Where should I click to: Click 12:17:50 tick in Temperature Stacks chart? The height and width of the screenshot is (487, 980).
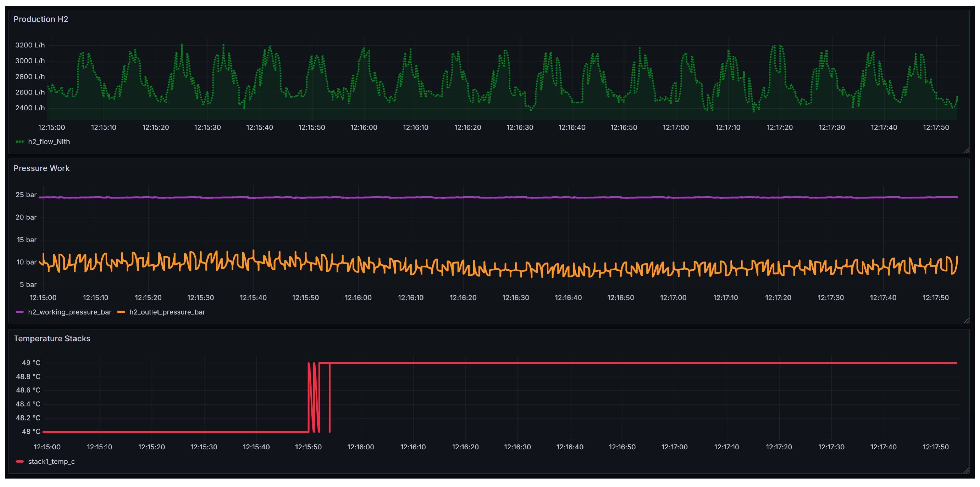pyautogui.click(x=935, y=447)
